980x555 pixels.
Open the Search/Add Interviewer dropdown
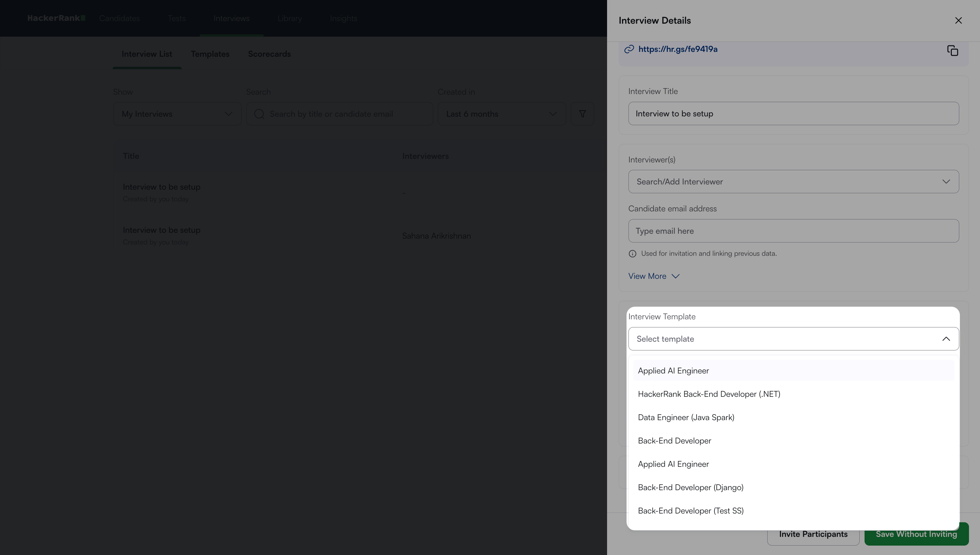click(793, 182)
